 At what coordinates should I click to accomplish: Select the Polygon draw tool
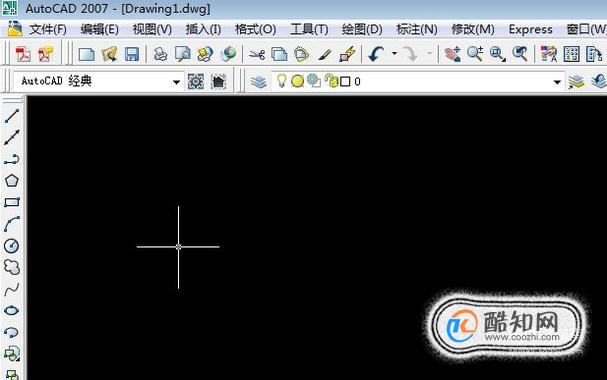(x=12, y=180)
